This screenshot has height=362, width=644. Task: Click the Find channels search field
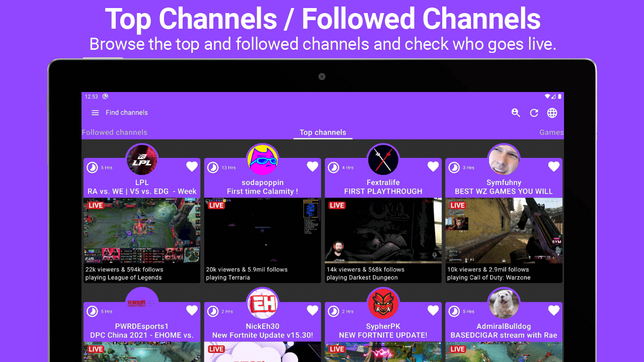click(127, 113)
